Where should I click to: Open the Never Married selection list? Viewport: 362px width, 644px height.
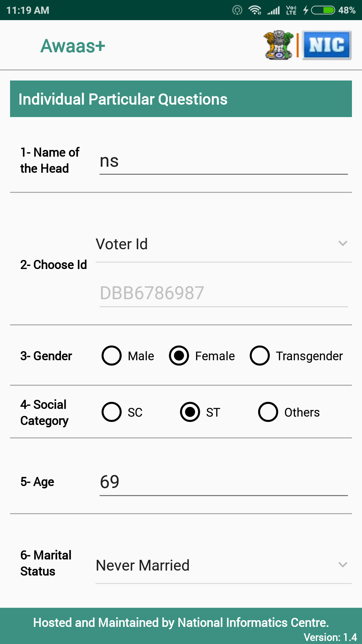(x=215, y=566)
